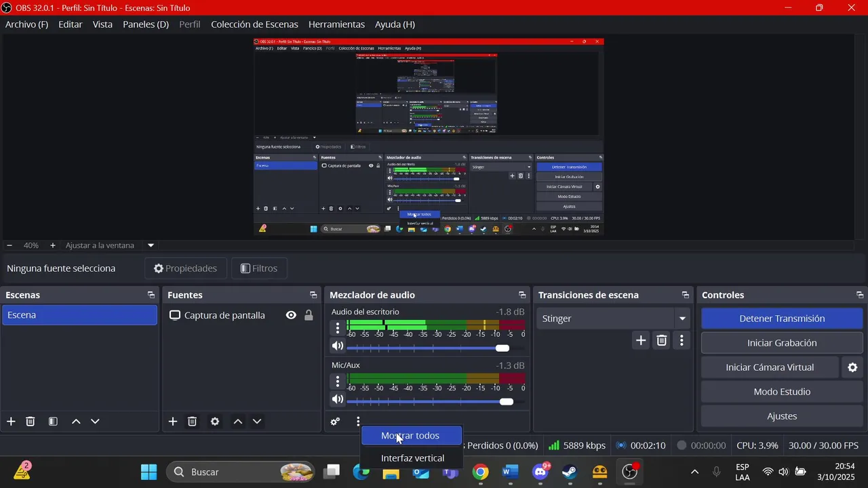Delete selected scene with trash icon

pos(31,422)
